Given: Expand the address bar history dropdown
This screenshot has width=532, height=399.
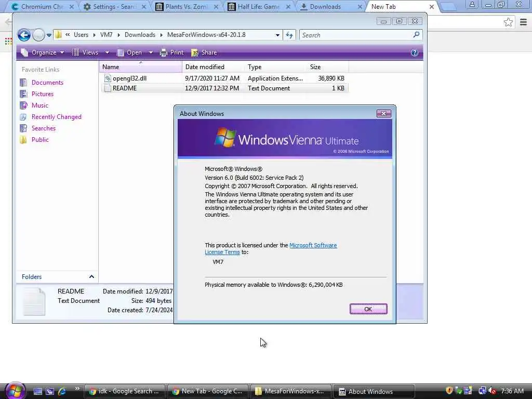Looking at the screenshot, I should pos(277,35).
